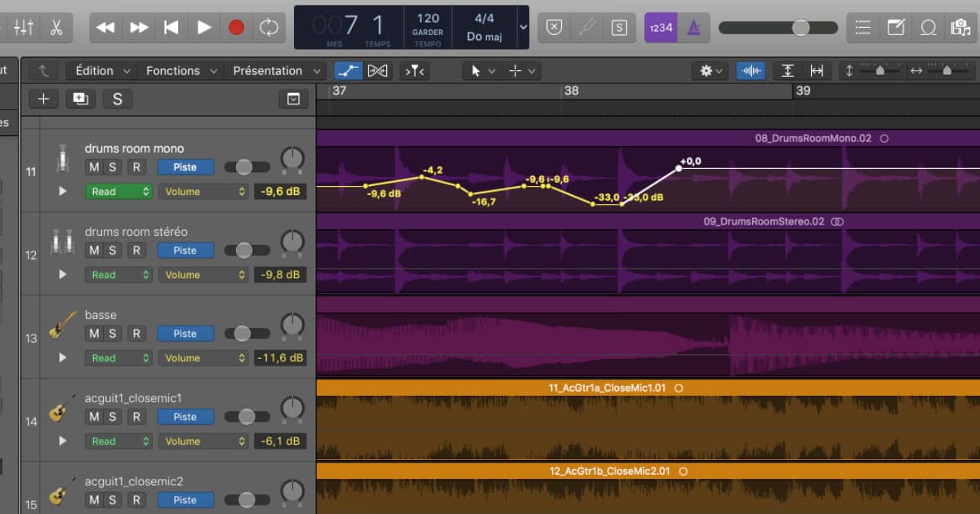The width and height of the screenshot is (980, 514).
Task: Record-enable the drums room mono track
Action: coord(136,167)
